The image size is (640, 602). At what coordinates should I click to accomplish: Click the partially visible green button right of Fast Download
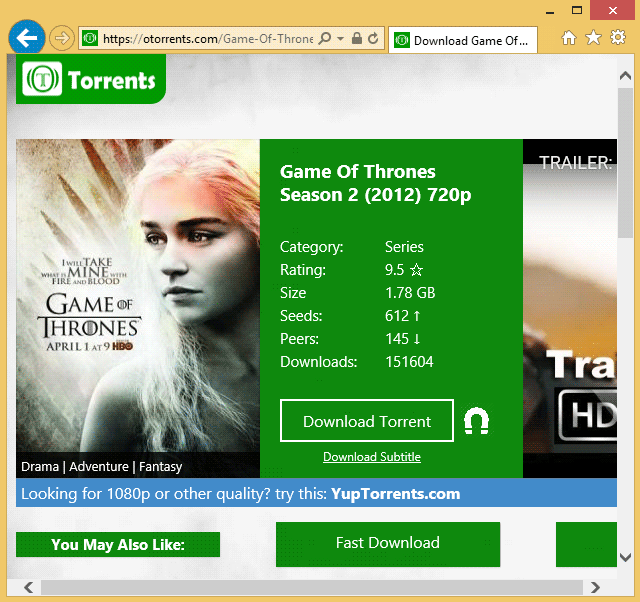[x=586, y=544]
